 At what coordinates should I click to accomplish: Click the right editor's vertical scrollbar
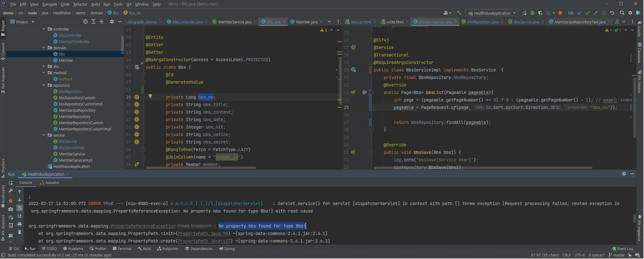[x=634, y=108]
